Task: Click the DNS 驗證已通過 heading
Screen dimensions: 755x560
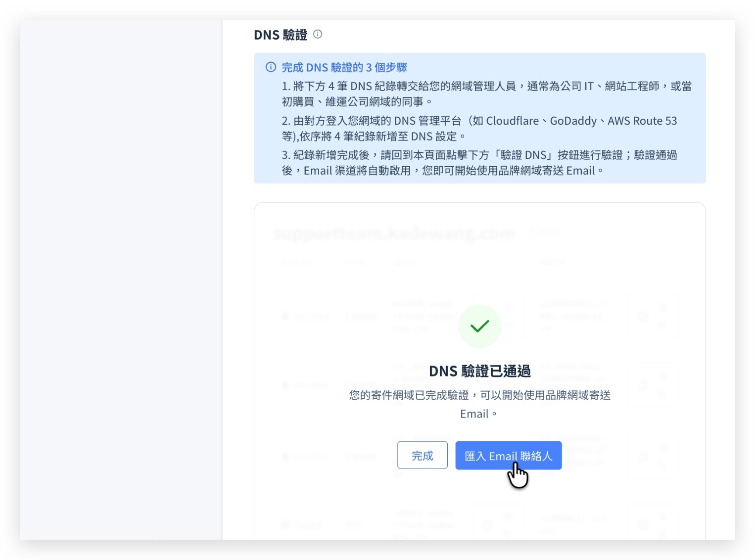Action: [x=479, y=371]
